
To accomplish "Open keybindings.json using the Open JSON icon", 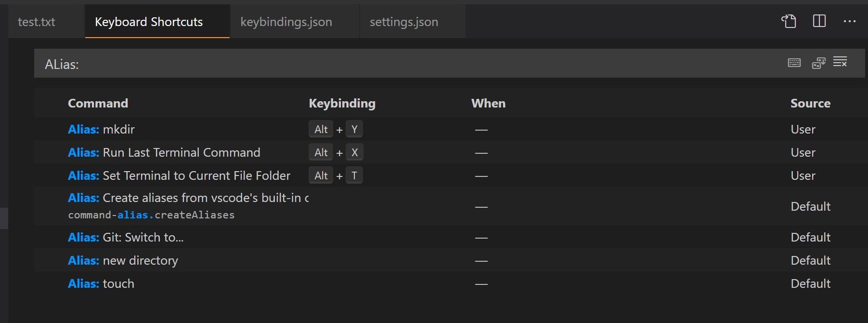I will [x=788, y=21].
